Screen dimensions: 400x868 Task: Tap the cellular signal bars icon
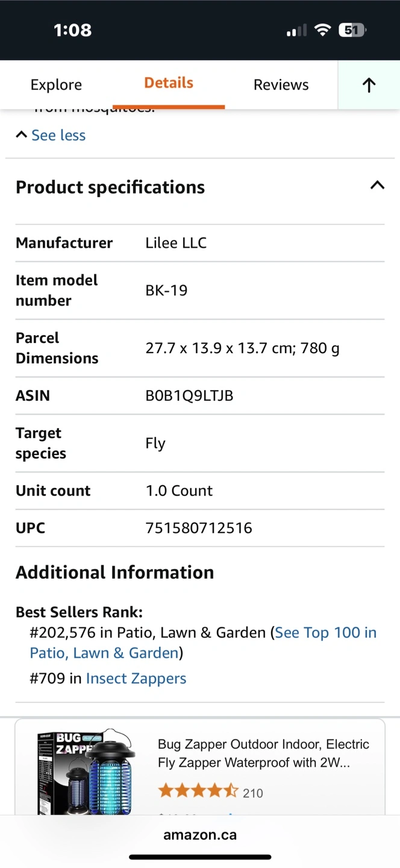296,30
